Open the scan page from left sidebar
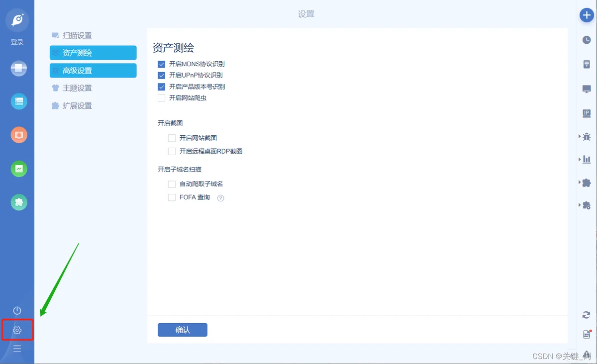The image size is (597, 364). [x=19, y=68]
